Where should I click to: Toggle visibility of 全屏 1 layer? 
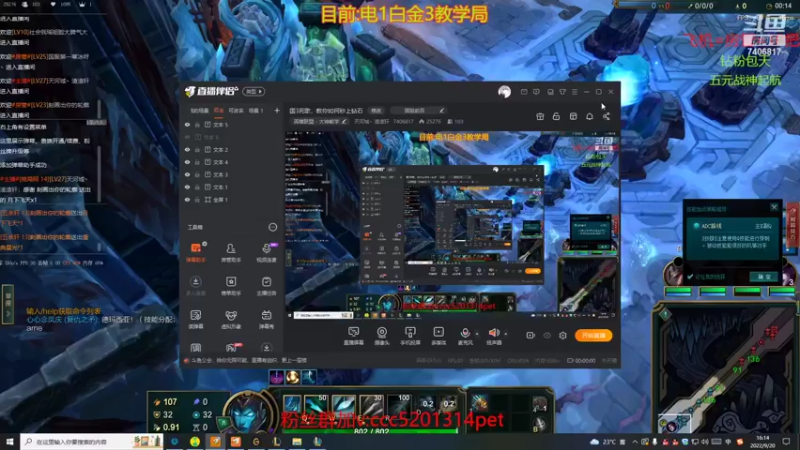187,200
